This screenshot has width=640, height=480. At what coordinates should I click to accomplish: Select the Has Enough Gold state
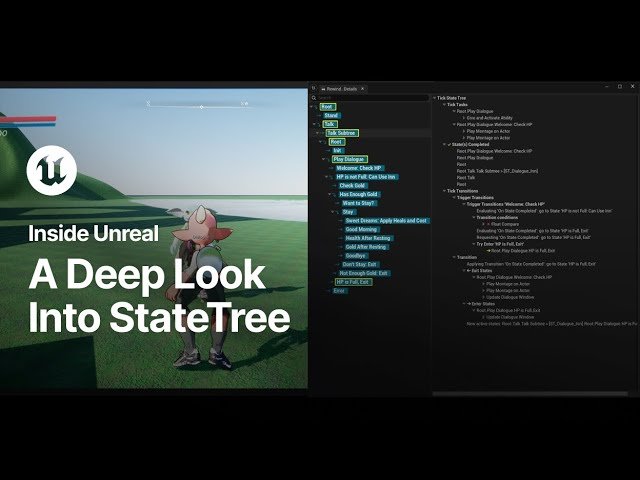[358, 194]
